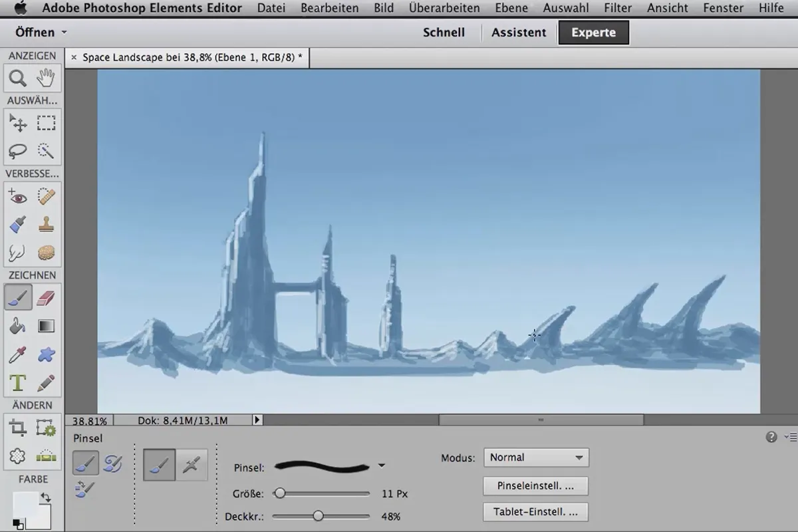Reset to default black and white colors
Screen dimensions: 798x532
click(18, 525)
